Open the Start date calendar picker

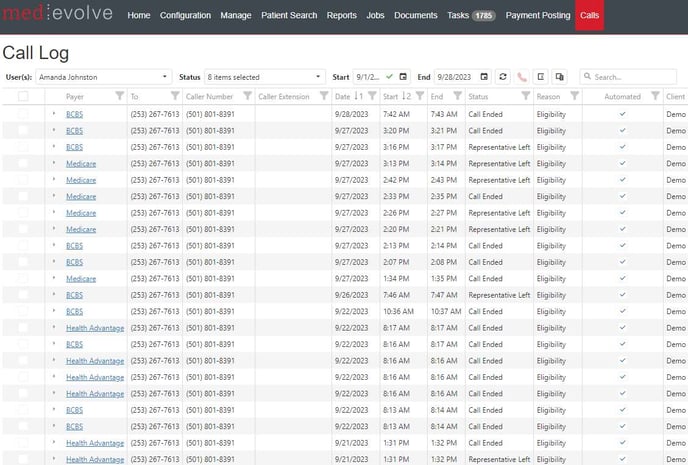click(404, 77)
